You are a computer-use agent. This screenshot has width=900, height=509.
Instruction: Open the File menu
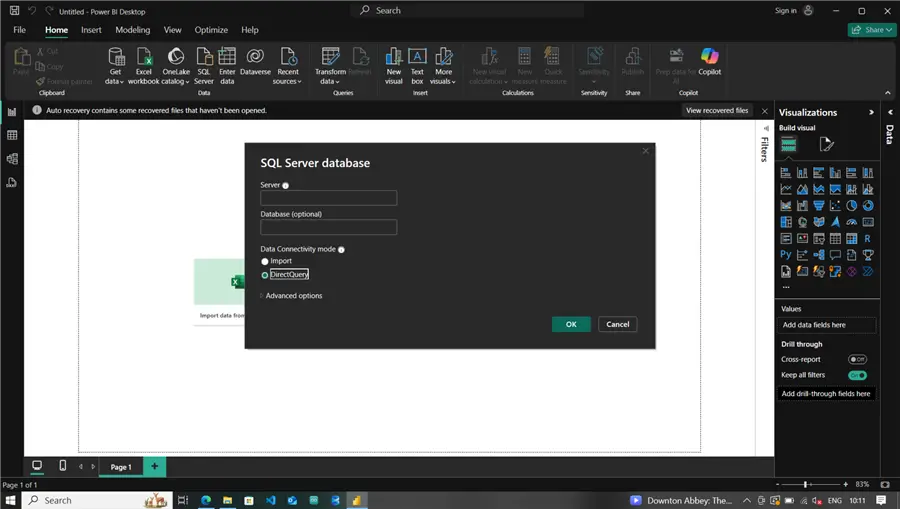click(x=20, y=30)
